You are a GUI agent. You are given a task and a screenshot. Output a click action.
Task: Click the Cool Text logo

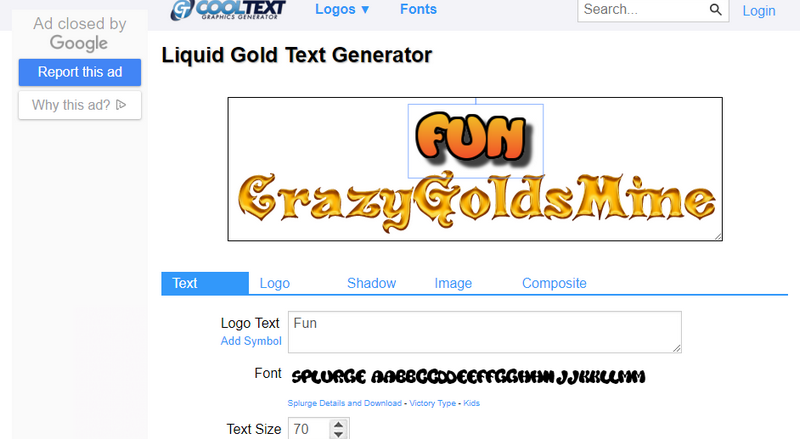(x=228, y=10)
